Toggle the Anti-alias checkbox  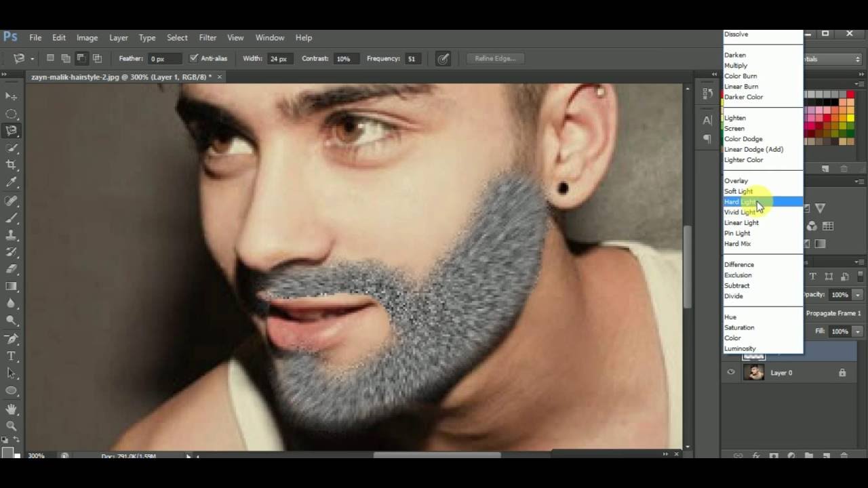coord(194,58)
